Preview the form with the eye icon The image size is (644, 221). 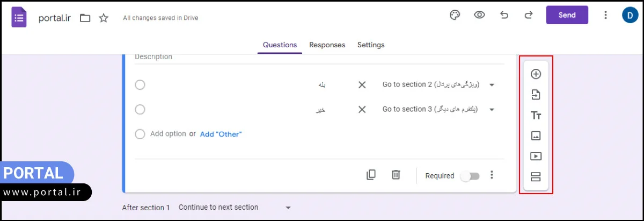coord(479,15)
